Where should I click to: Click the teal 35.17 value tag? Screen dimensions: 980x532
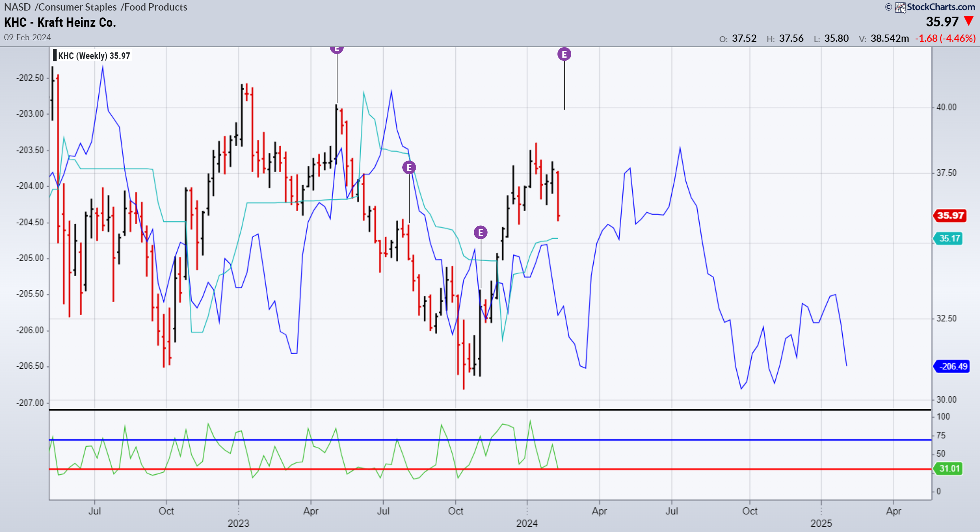pyautogui.click(x=949, y=238)
